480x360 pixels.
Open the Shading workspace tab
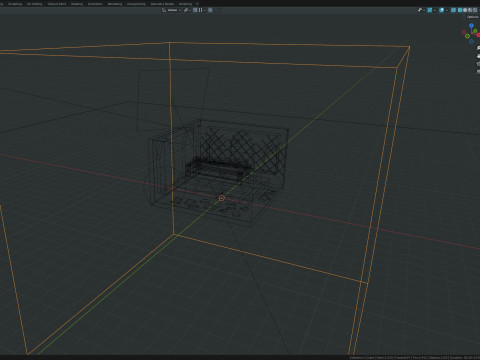coord(77,4)
